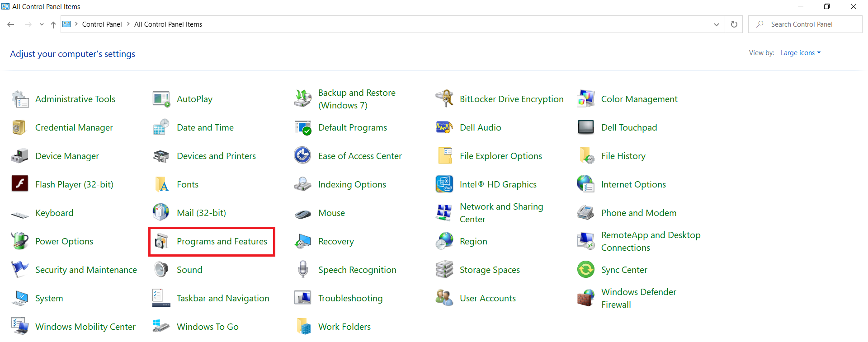Screen dimensions: 868x342
Task: Open the System link
Action: point(49,298)
